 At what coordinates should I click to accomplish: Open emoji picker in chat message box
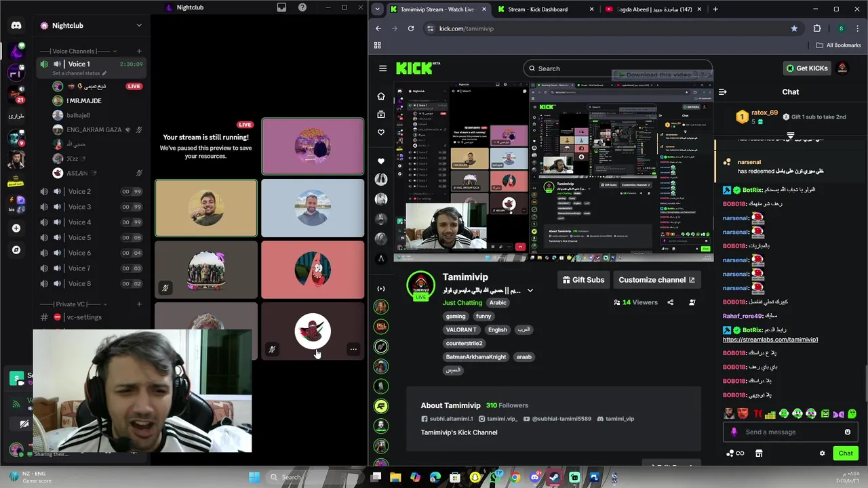pos(848,432)
